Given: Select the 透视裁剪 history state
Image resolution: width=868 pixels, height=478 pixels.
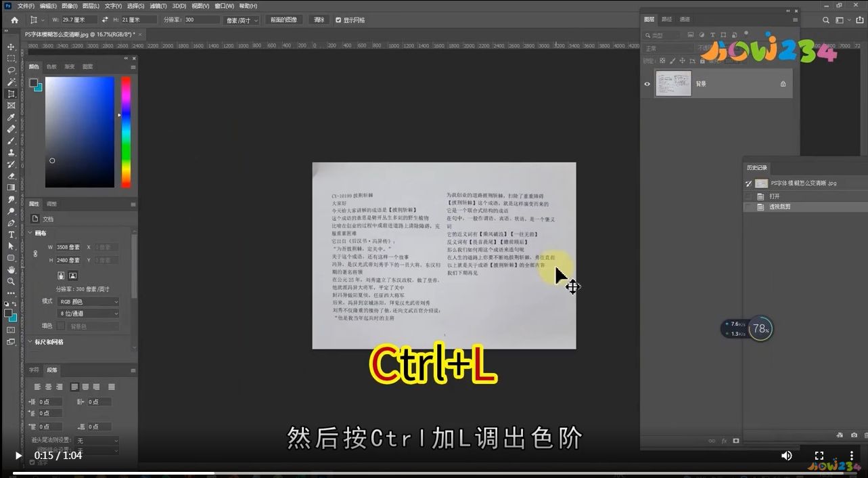Looking at the screenshot, I should coord(805,207).
